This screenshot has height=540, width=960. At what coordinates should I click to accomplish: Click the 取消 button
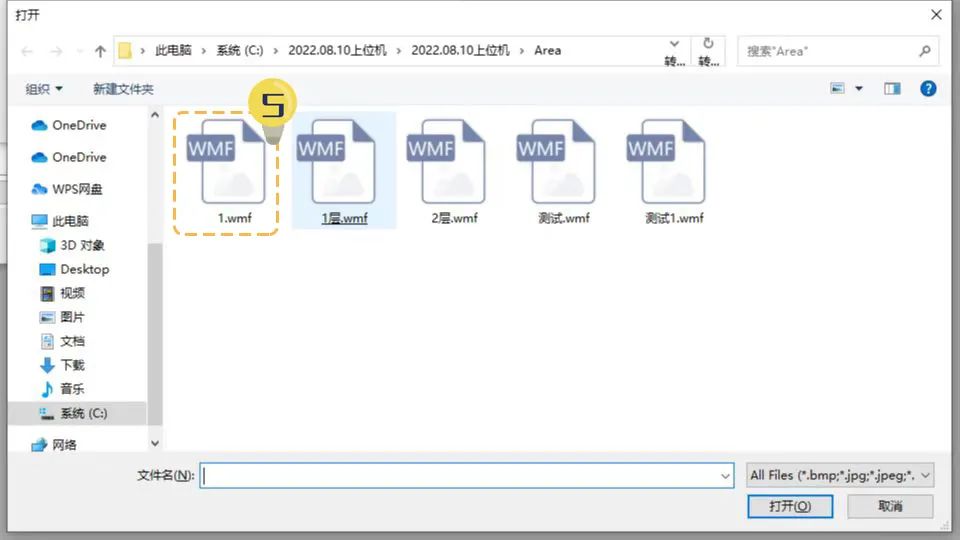point(890,507)
